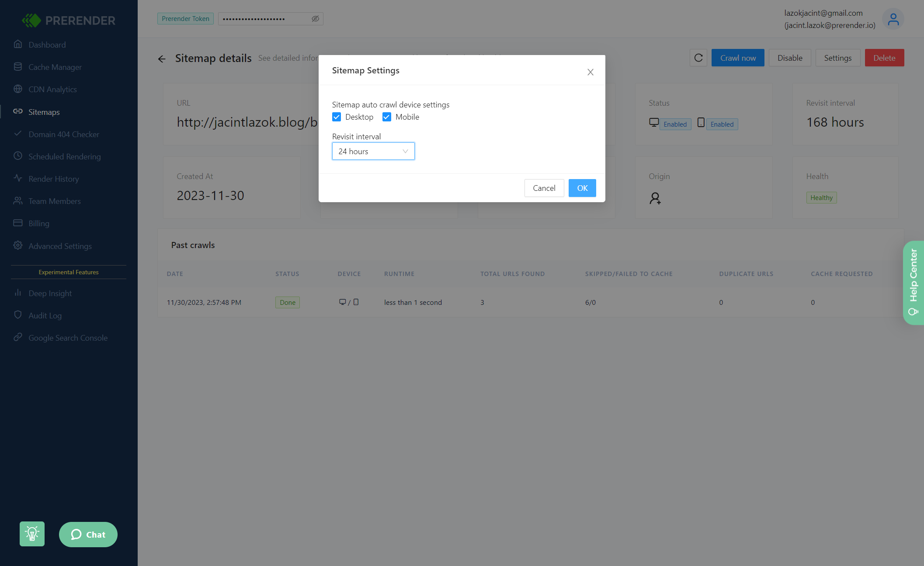Viewport: 924px width, 566px height.
Task: Click the Prerender logo
Action: point(69,20)
